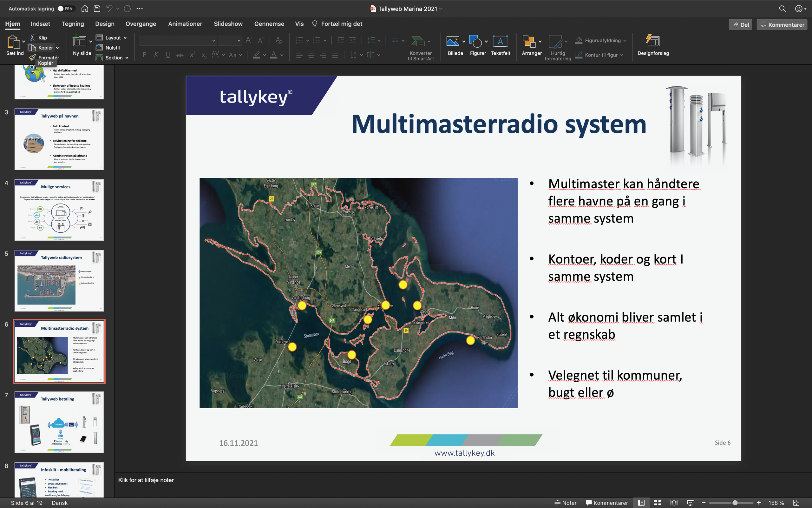Toggle superscript formatting
The width and height of the screenshot is (812, 508).
click(192, 55)
